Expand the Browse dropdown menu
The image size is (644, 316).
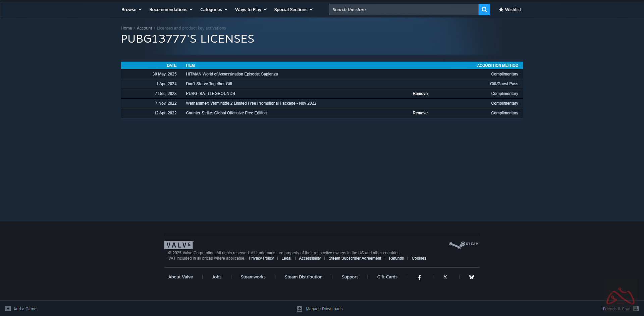(x=131, y=9)
